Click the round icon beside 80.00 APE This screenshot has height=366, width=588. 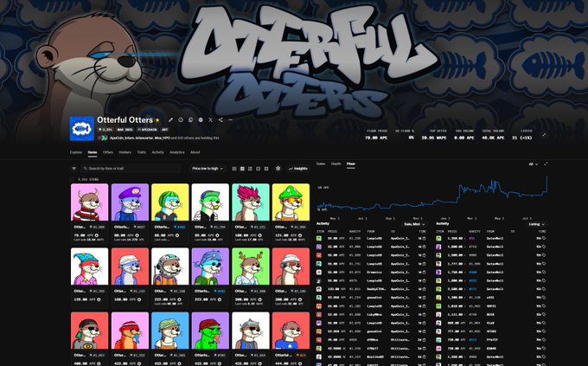coord(137,235)
